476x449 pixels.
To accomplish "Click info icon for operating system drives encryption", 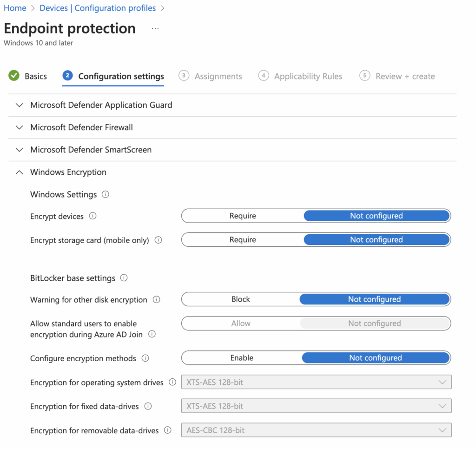I will pos(172,382).
